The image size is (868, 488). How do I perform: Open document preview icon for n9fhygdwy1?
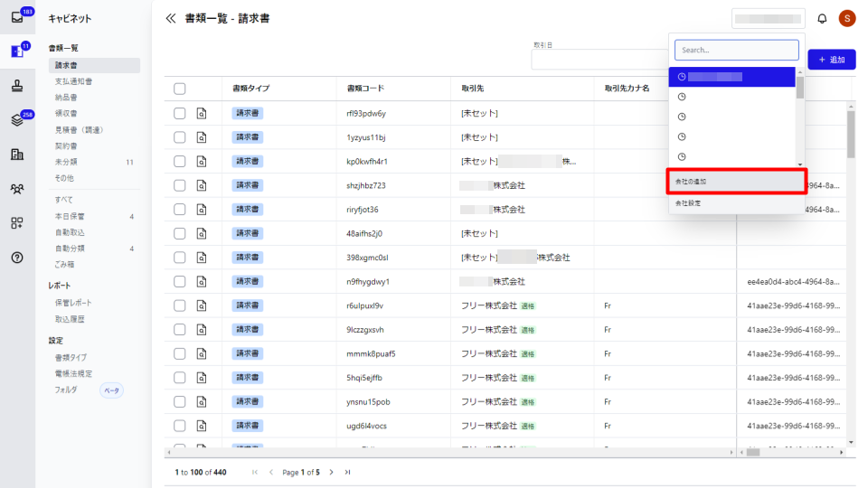pos(202,282)
